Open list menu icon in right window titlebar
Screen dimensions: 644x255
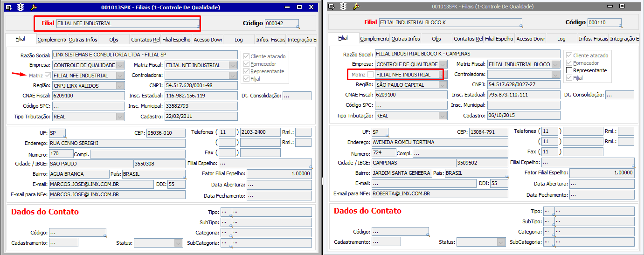(x=332, y=7)
